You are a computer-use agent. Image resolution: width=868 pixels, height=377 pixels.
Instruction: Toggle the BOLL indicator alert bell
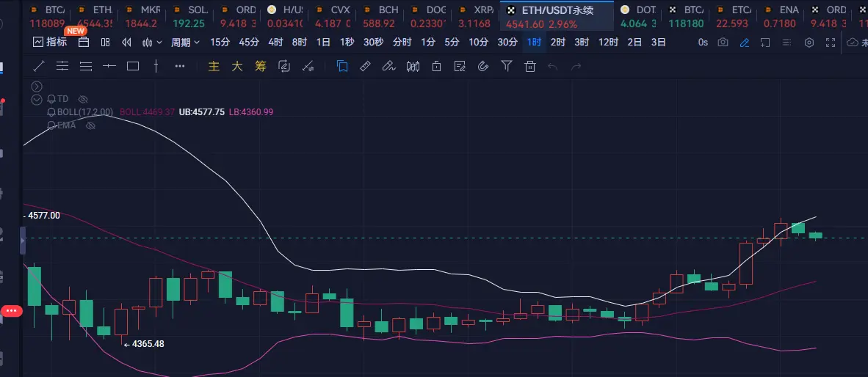point(51,111)
